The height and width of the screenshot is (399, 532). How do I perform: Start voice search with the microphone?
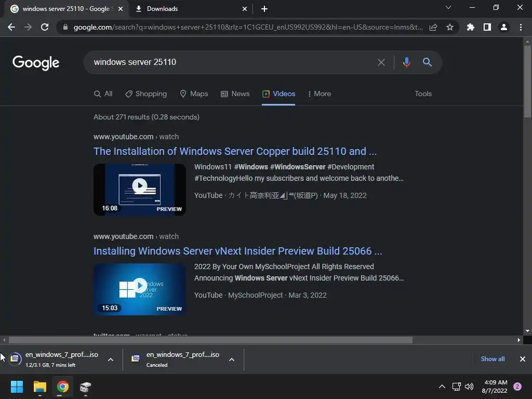pos(406,62)
